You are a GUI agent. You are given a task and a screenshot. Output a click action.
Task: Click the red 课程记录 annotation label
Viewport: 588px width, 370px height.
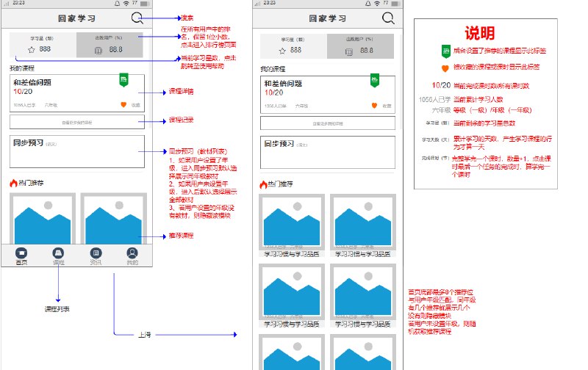coord(181,120)
